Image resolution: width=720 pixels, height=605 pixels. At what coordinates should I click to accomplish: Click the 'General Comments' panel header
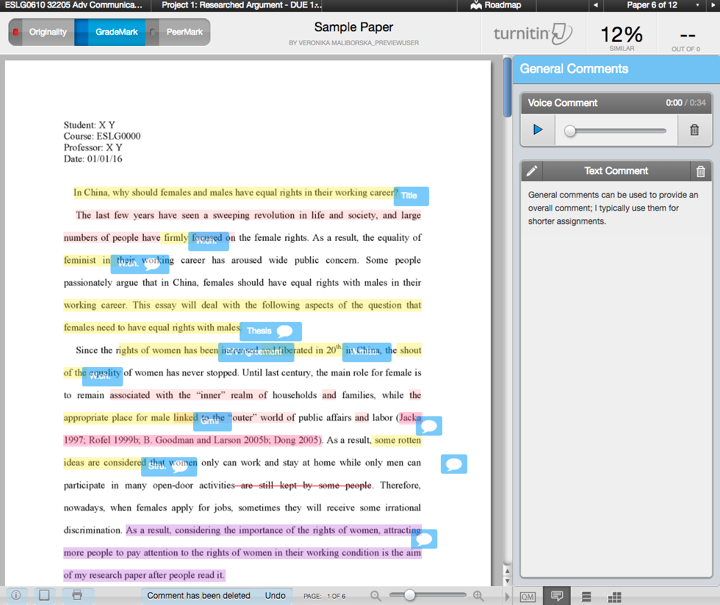click(x=574, y=69)
